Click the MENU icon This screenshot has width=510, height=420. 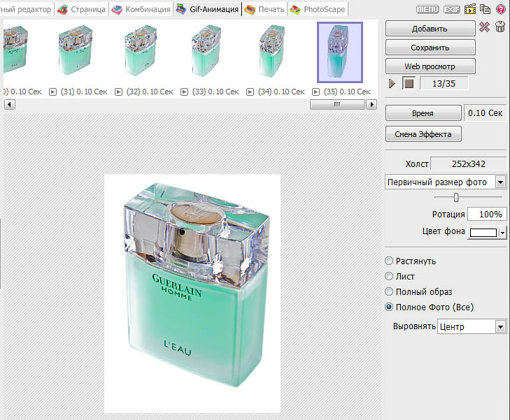click(x=427, y=9)
